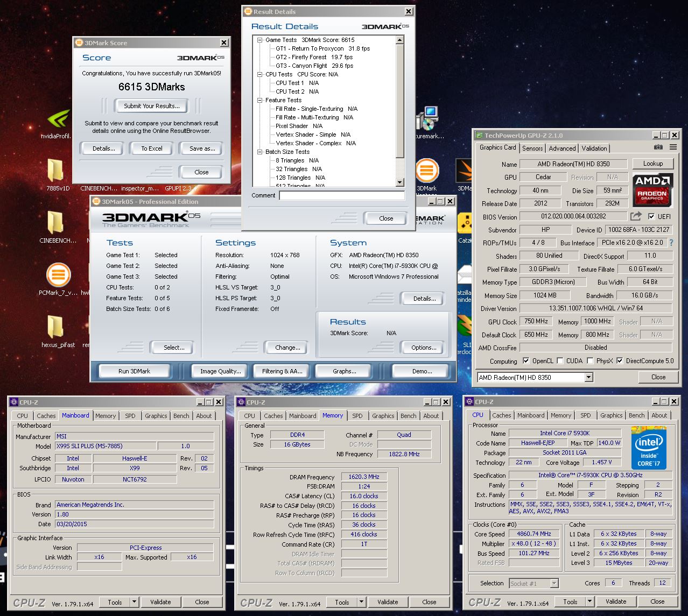Viewport: 688px width, 616px height.
Task: Click the BIOS export icon in GPU-Z
Action: pos(636,216)
